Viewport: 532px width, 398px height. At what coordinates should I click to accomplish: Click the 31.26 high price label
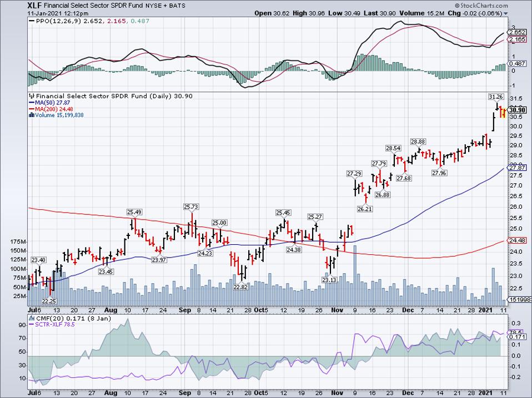[496, 97]
